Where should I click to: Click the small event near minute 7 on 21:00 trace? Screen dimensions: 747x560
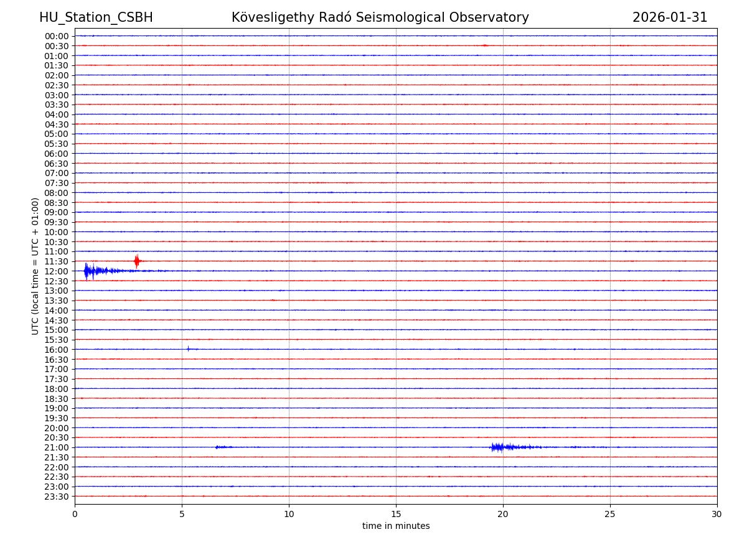coord(218,447)
